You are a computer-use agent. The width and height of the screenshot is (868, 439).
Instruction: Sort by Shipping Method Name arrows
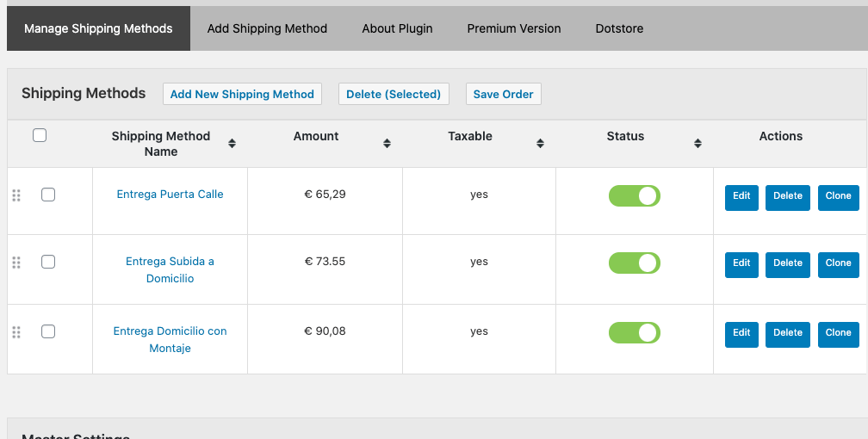[232, 144]
